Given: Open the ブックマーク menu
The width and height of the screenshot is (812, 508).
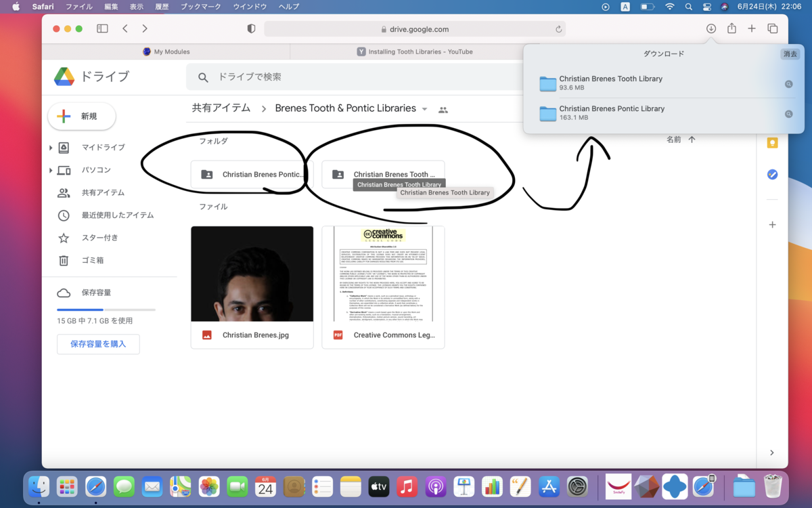Looking at the screenshot, I should [202, 7].
